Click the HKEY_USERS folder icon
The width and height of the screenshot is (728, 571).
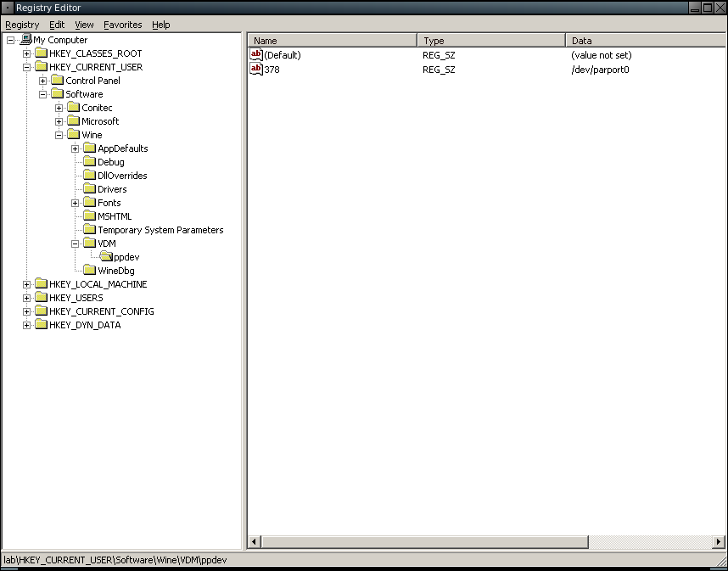pyautogui.click(x=41, y=298)
